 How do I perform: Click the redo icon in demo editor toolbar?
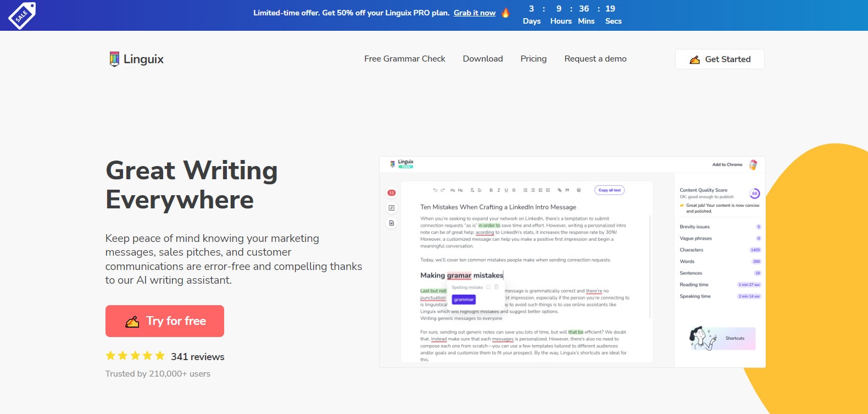pos(443,190)
